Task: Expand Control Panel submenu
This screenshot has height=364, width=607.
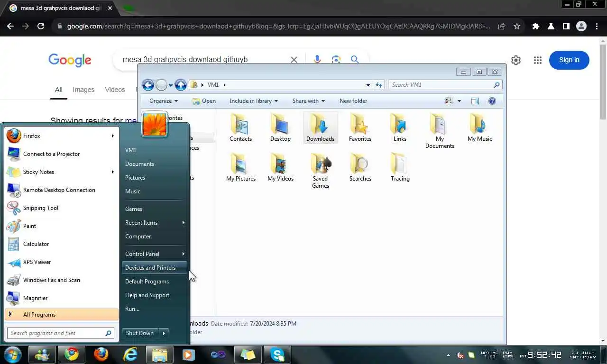Action: 154,254
